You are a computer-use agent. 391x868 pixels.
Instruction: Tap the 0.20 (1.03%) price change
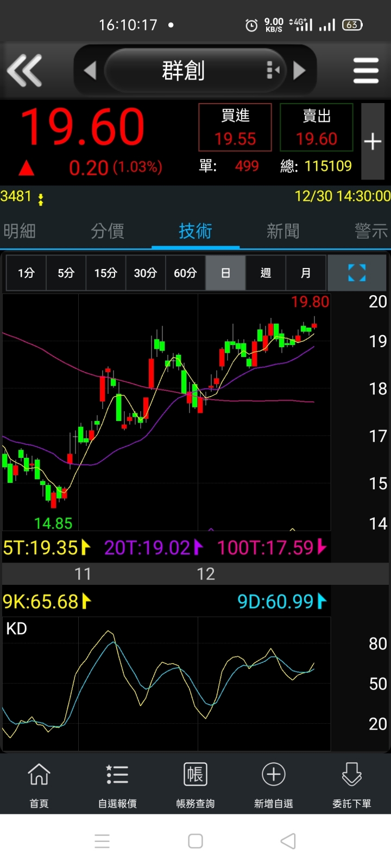pyautogui.click(x=115, y=168)
